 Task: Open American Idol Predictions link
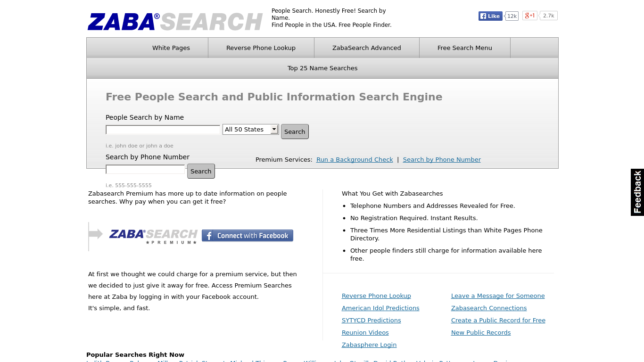click(x=380, y=308)
